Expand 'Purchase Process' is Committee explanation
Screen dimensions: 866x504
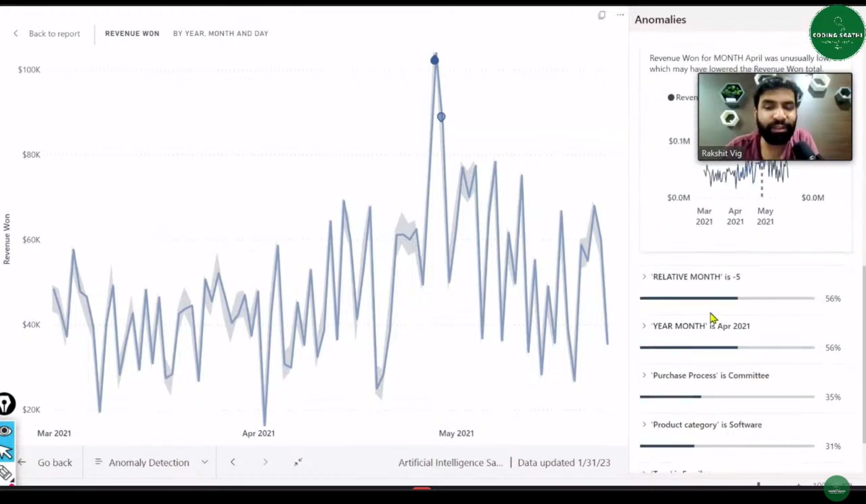[644, 375]
